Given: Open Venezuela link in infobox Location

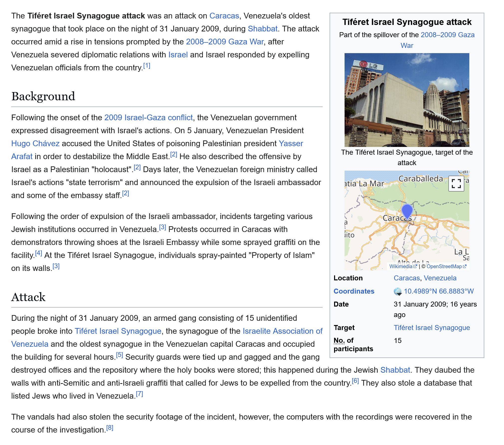Looking at the screenshot, I should (440, 278).
